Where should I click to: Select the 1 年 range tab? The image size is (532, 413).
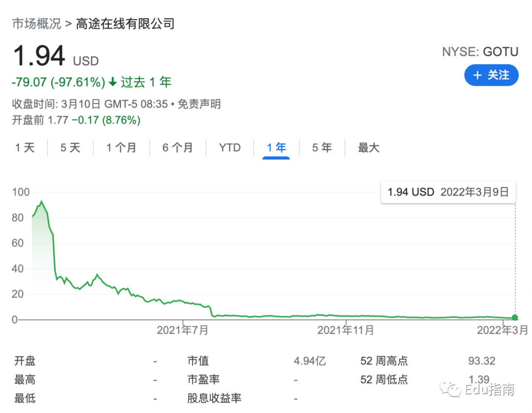276,148
